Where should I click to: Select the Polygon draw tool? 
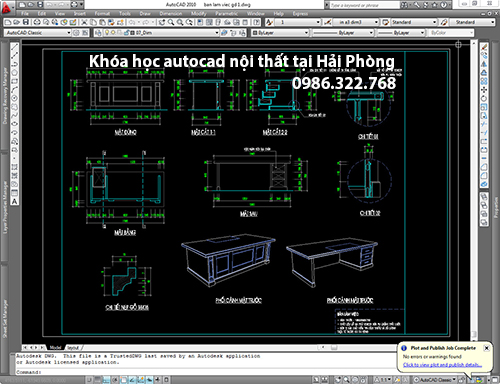[15, 73]
